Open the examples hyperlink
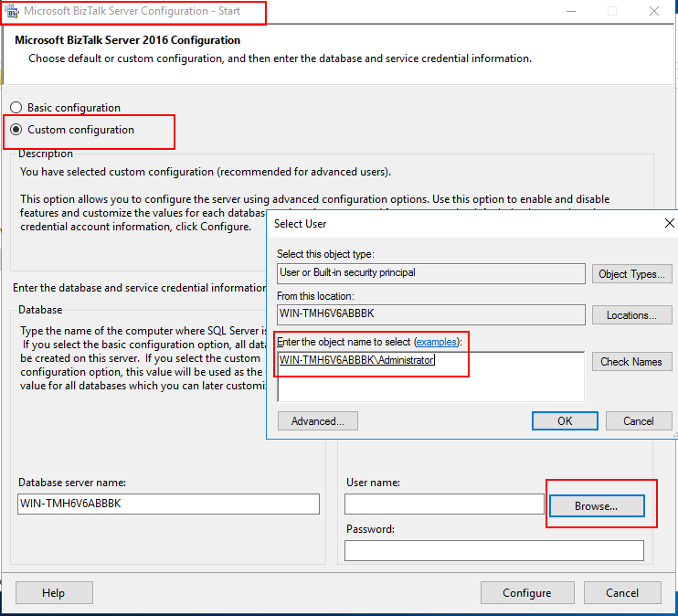This screenshot has height=616, width=678. tap(436, 342)
